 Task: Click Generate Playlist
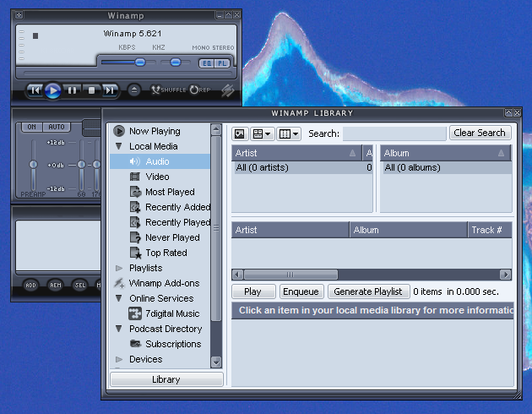point(368,291)
